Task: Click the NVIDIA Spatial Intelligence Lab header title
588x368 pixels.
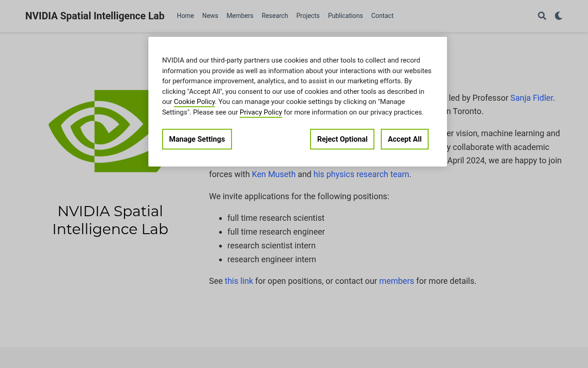Action: (x=95, y=16)
